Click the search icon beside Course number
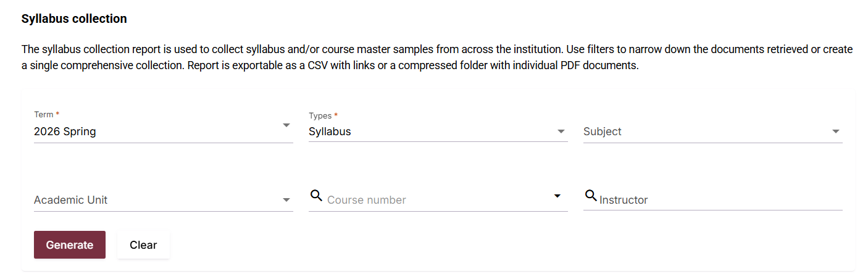 click(x=316, y=196)
